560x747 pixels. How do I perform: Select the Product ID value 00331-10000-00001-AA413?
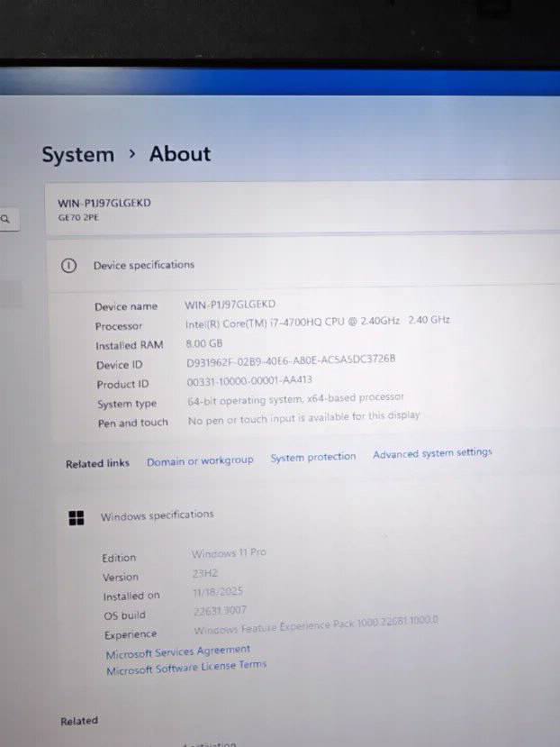point(249,381)
